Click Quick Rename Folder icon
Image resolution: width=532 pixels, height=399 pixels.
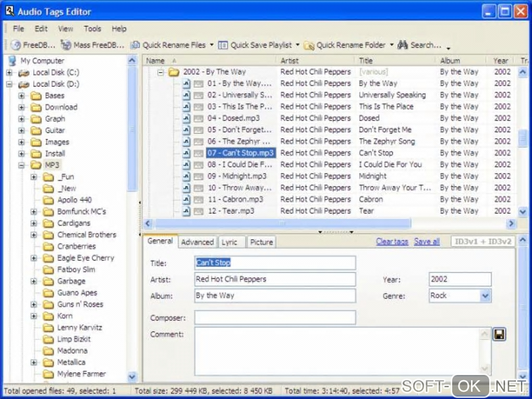309,45
